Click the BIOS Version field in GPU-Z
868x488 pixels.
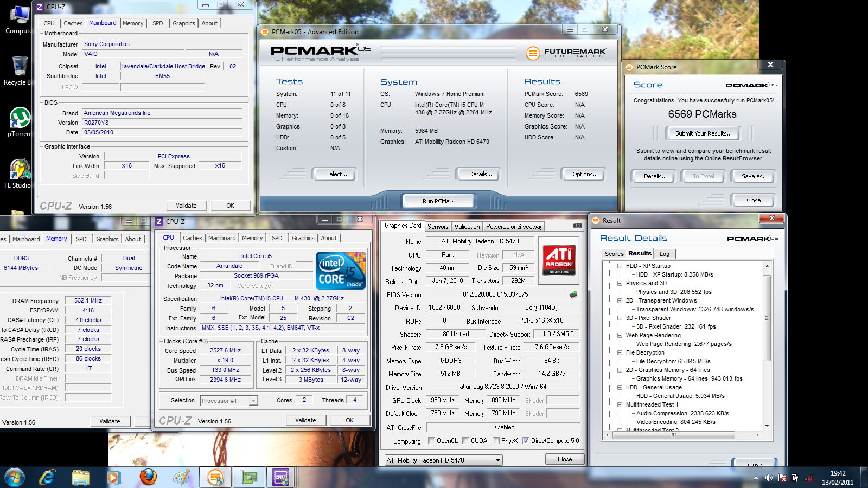coord(495,294)
